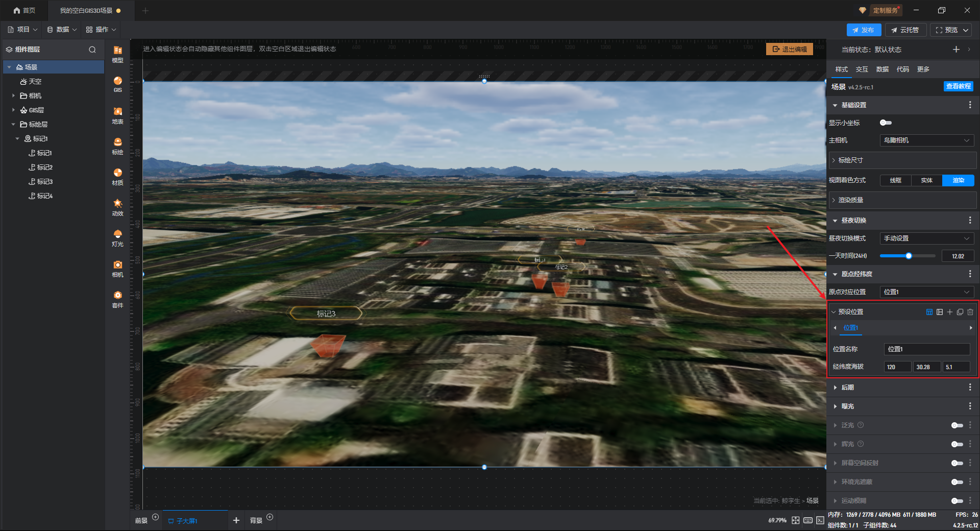The height and width of the screenshot is (531, 980).
Task: Enable the 泛光 (Bloom) effect toggle
Action: coord(957,425)
